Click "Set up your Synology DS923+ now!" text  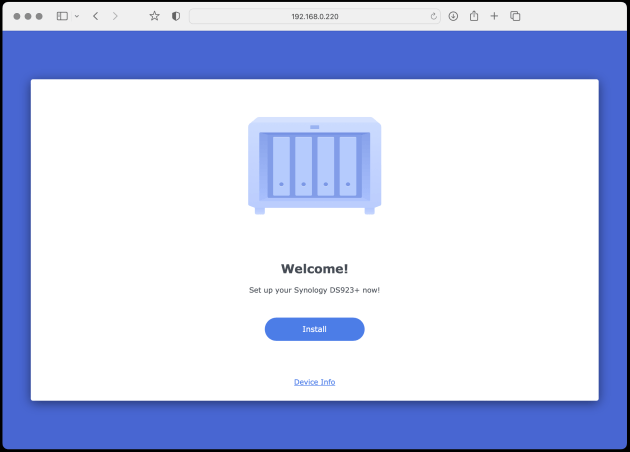click(x=314, y=290)
